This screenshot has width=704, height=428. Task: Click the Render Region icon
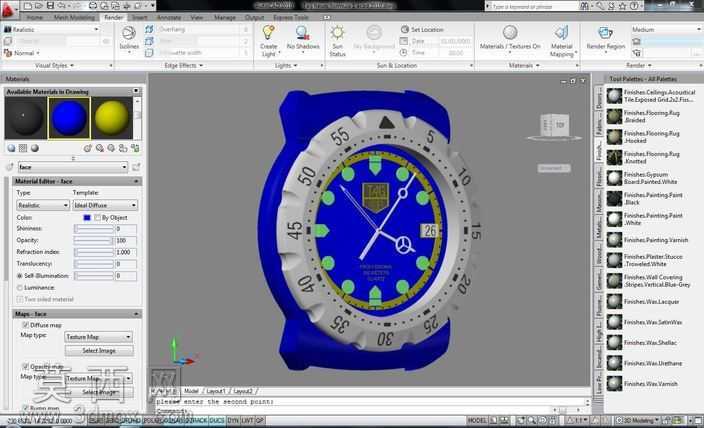605,33
